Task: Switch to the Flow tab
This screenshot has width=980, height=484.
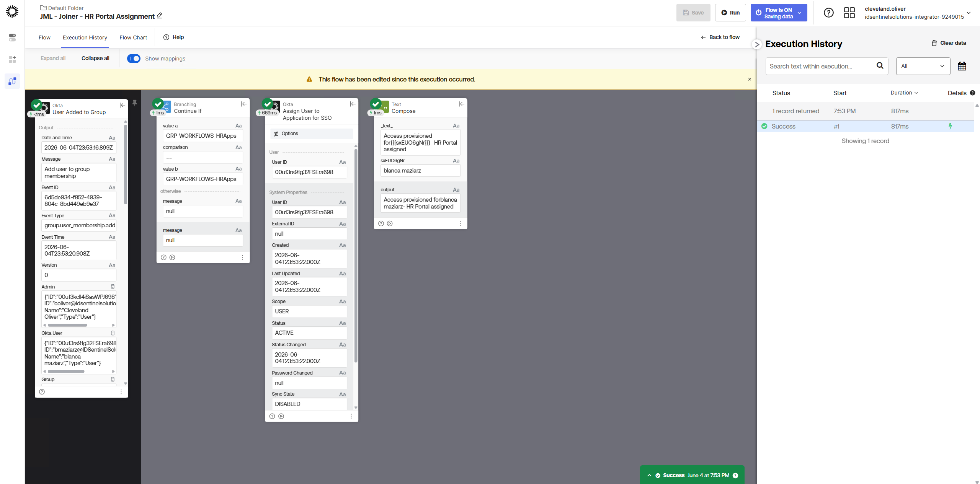Action: (44, 37)
